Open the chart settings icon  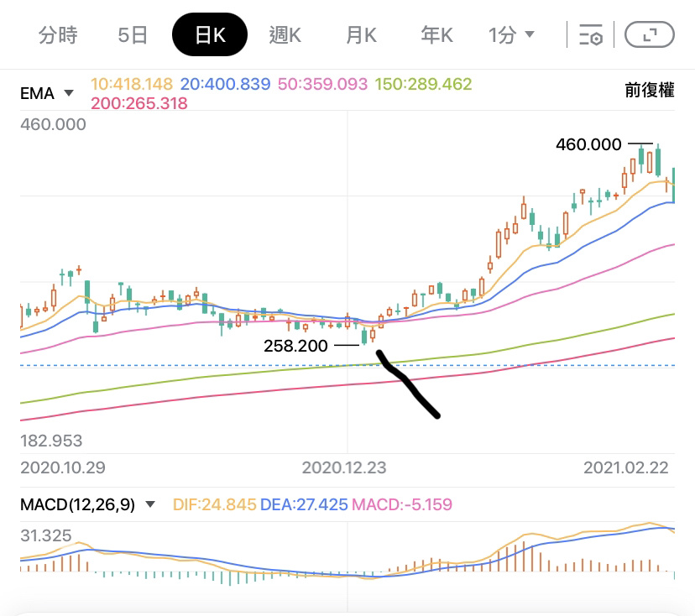tap(591, 35)
